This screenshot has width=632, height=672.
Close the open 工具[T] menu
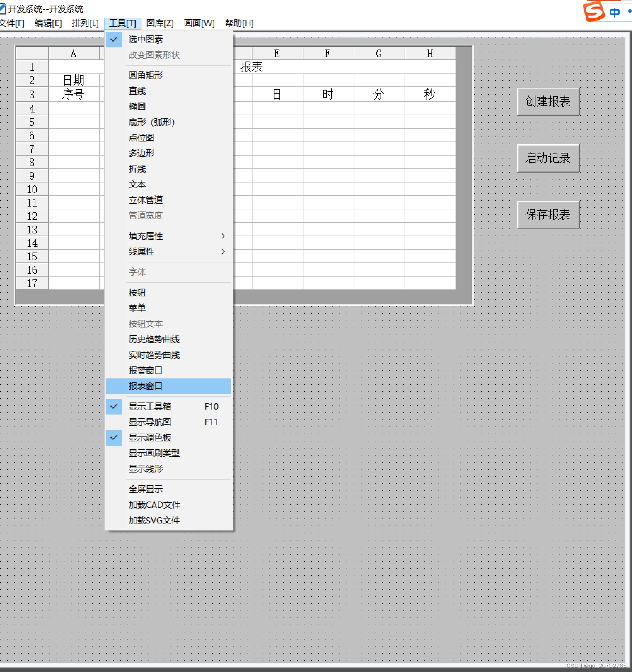point(123,23)
